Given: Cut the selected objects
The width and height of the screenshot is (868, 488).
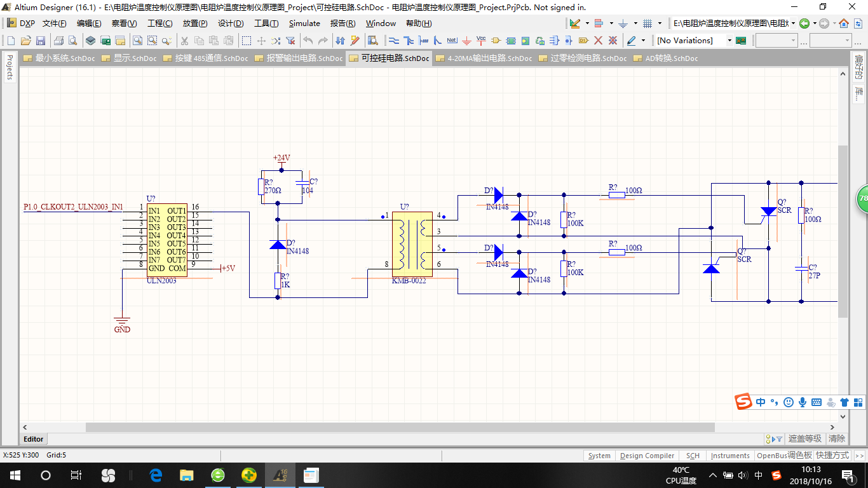Looking at the screenshot, I should [184, 41].
